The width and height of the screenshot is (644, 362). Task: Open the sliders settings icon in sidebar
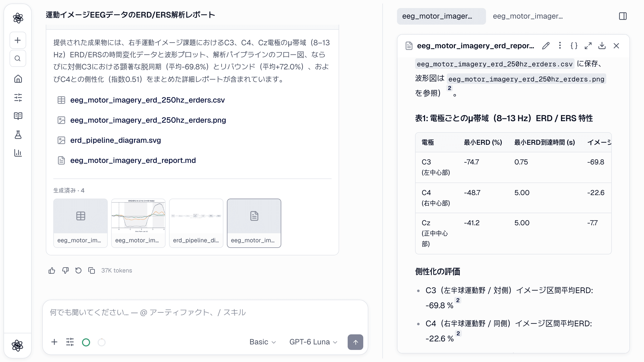point(18,98)
